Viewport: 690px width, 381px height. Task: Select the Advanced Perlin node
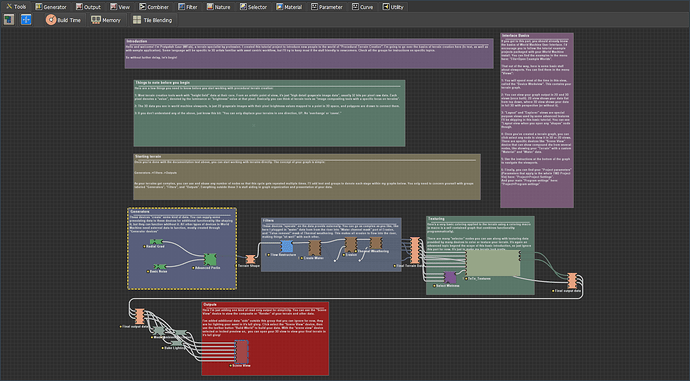(210, 259)
